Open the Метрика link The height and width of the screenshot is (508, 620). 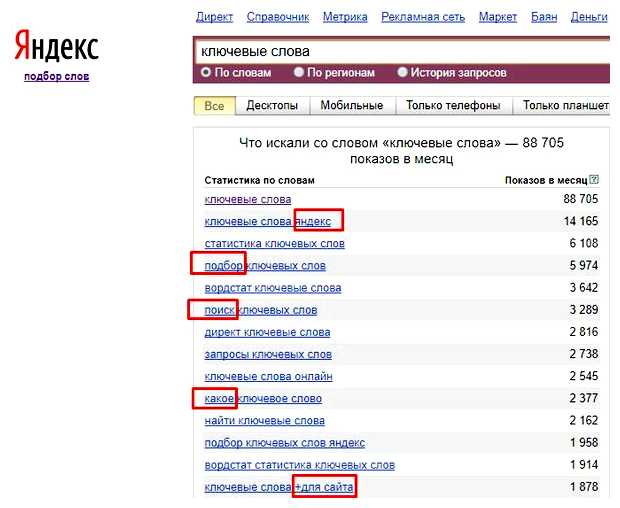[x=345, y=17]
